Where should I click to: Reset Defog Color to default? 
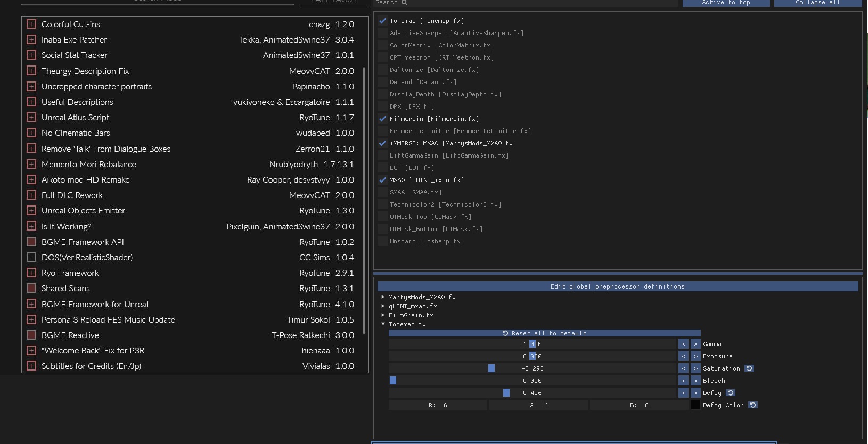[752, 405]
